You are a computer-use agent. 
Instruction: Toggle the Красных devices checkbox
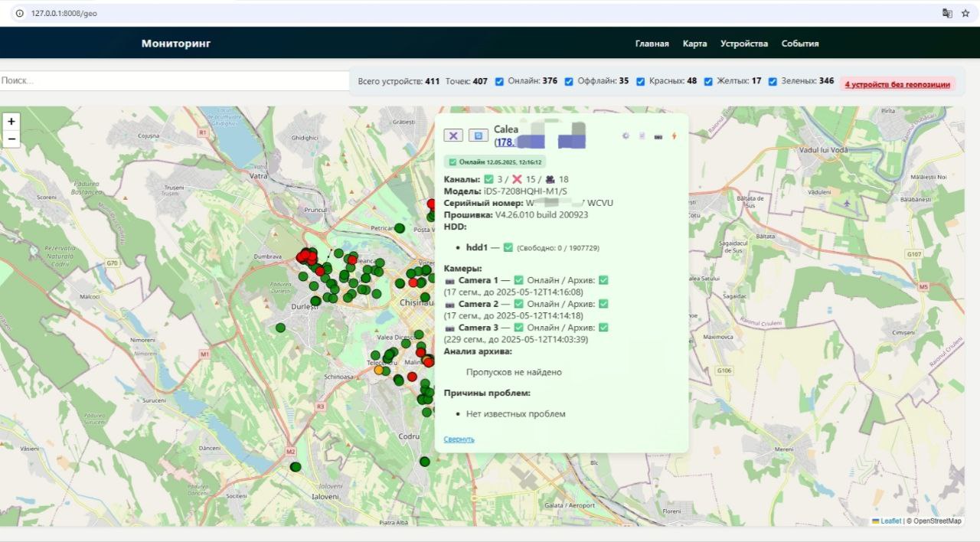[640, 81]
